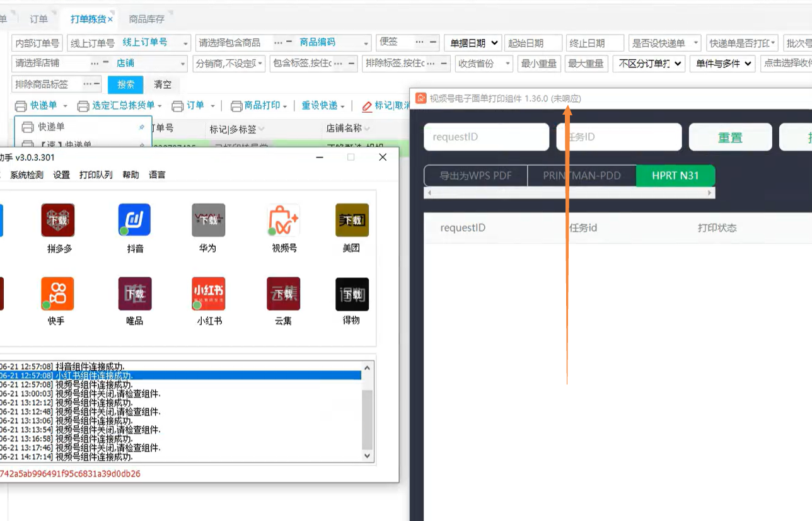Viewport: 812px width, 521px height.
Task: Click minus button in 包含标签 field
Action: coord(351,64)
